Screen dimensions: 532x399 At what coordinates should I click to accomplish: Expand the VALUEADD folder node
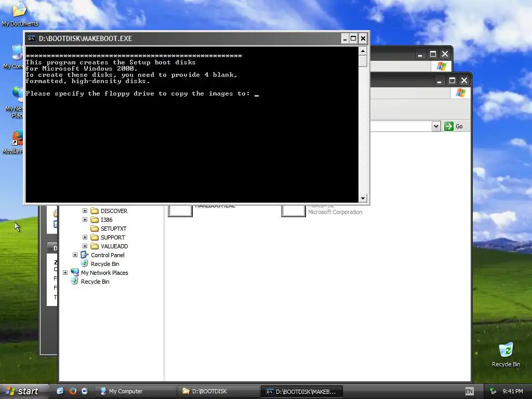pyautogui.click(x=85, y=246)
